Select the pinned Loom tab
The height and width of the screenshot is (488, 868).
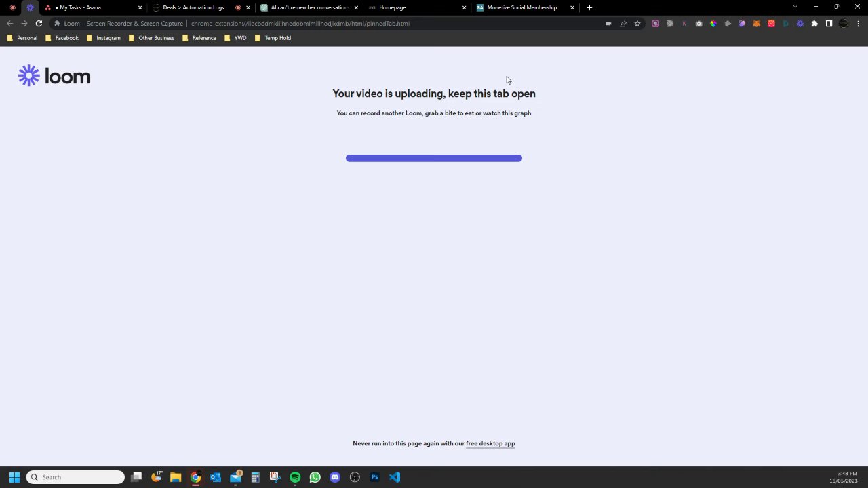(x=30, y=7)
